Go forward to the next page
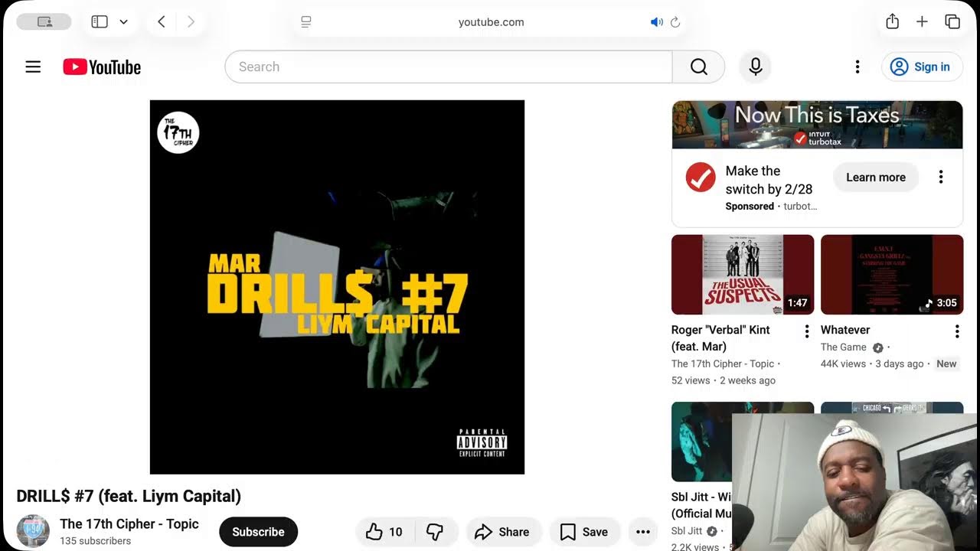Image resolution: width=980 pixels, height=551 pixels. [191, 22]
